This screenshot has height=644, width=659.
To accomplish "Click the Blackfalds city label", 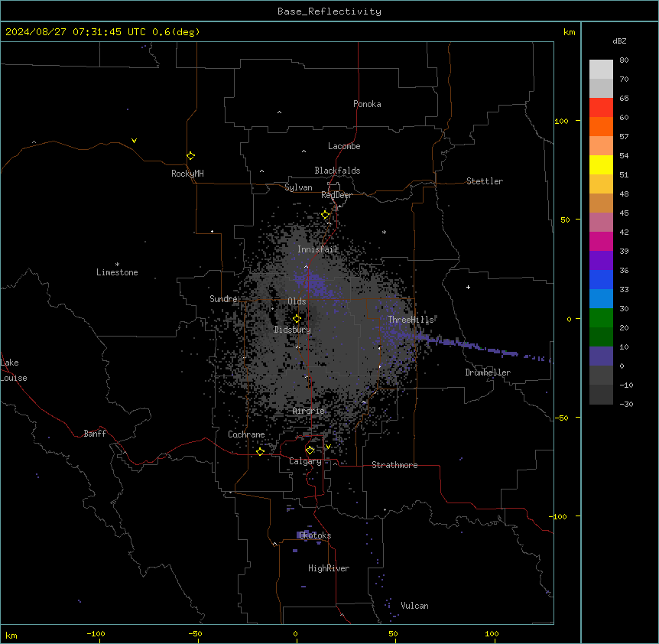I will tap(337, 171).
